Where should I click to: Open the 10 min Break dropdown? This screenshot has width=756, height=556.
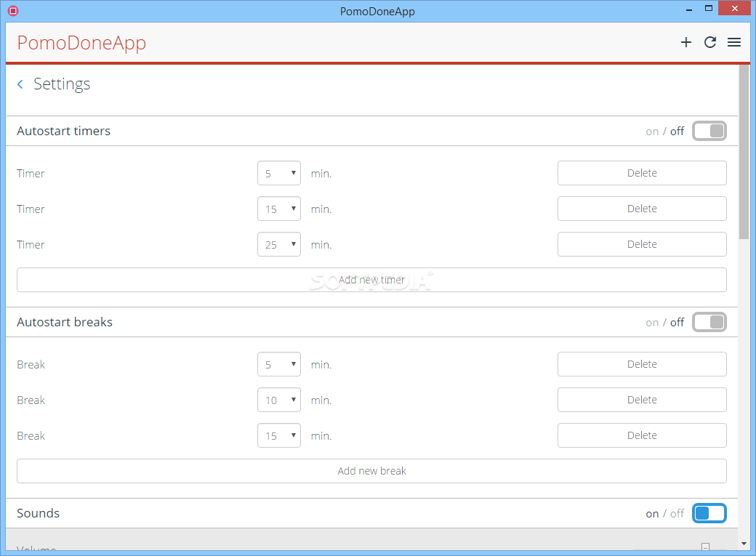pos(279,400)
